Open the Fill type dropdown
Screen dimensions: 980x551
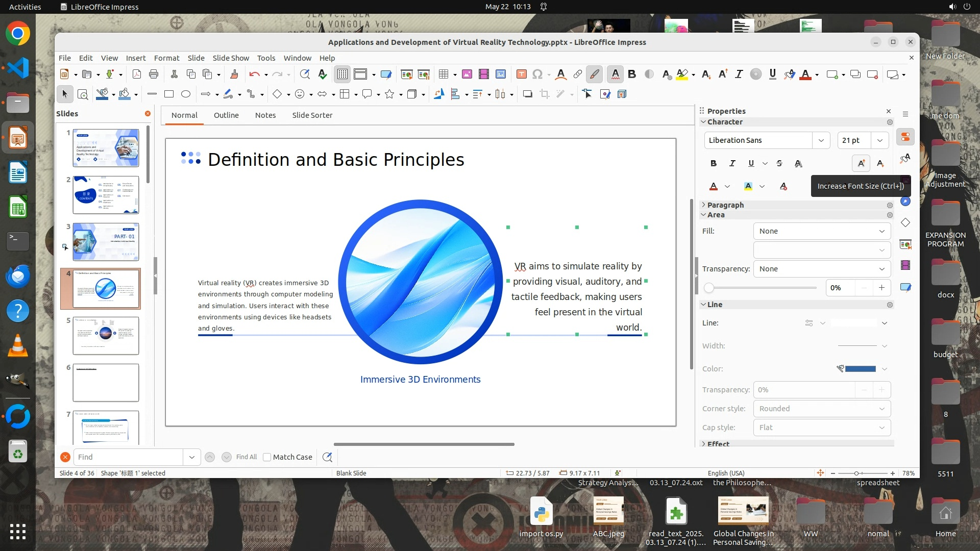point(822,231)
